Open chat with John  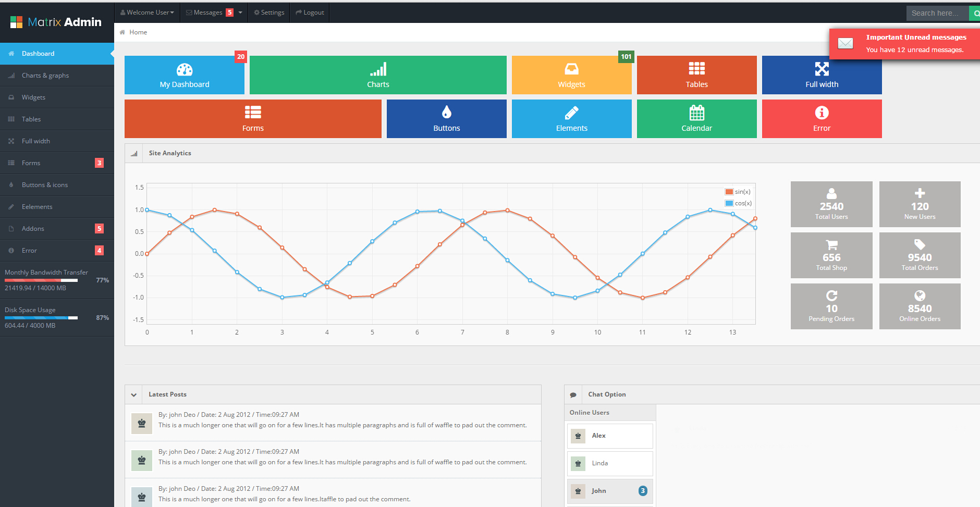tap(610, 491)
